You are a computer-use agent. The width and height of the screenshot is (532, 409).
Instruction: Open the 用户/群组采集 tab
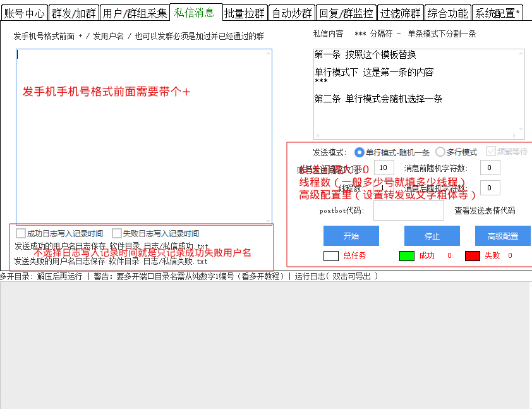(135, 13)
